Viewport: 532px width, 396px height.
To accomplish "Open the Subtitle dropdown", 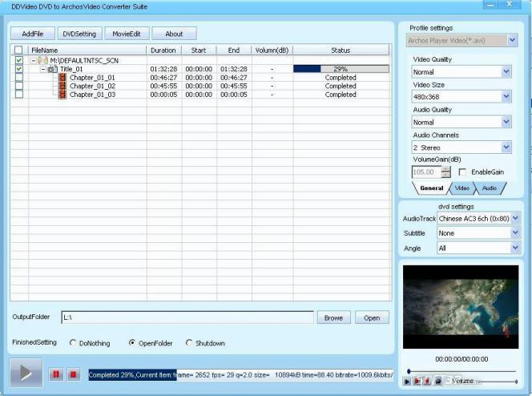I will click(x=515, y=232).
